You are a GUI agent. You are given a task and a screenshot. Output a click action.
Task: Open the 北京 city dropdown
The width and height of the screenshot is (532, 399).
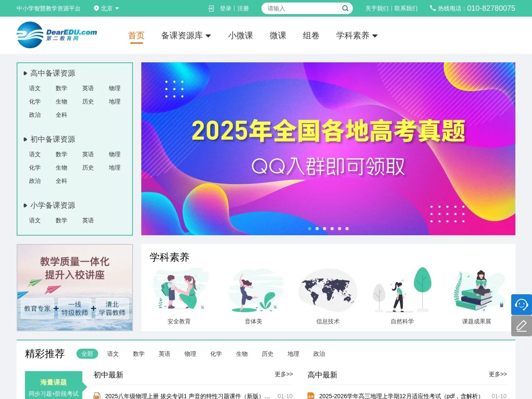pos(107,8)
